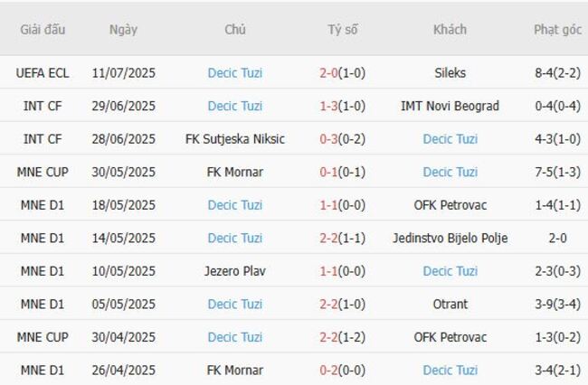Click the 0-3(0-2) score link

click(342, 139)
